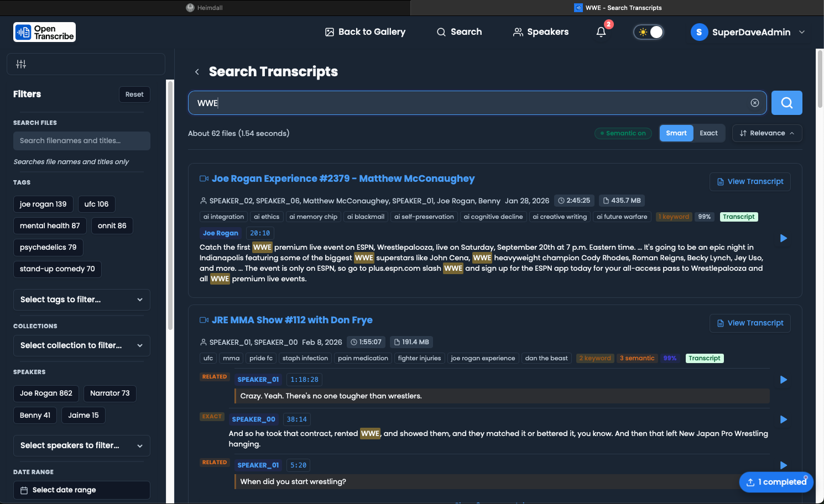View Transcript for JRE MMA Show #112
Viewport: 824px width, 504px height.
[x=750, y=323]
